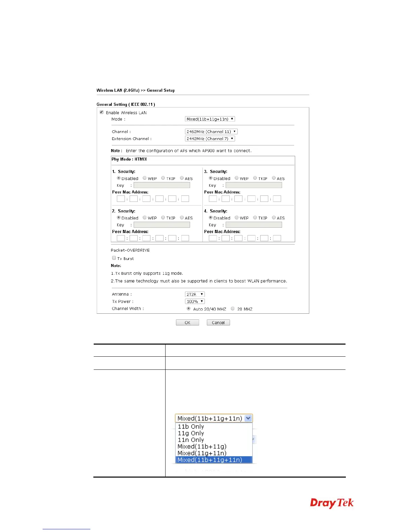Screen dimensions: 411x532
Task: Select WEP for Security 2
Action: click(144, 218)
